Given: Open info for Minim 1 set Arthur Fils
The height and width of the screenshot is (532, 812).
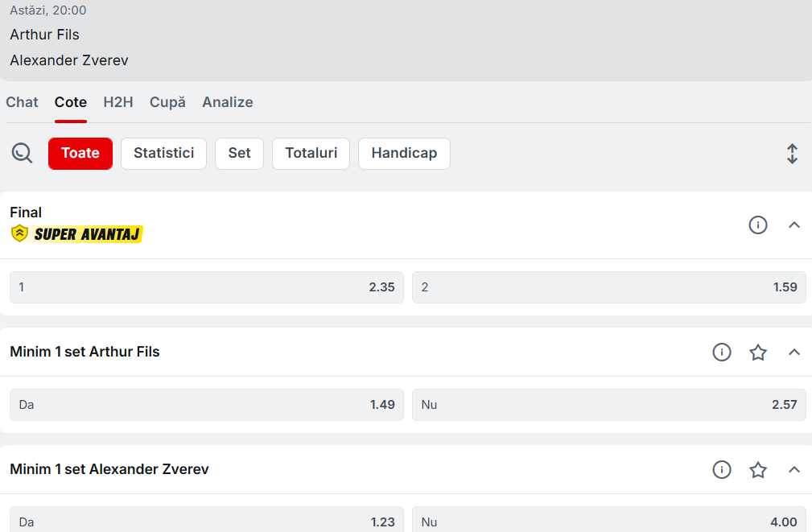Looking at the screenshot, I should pyautogui.click(x=722, y=352).
